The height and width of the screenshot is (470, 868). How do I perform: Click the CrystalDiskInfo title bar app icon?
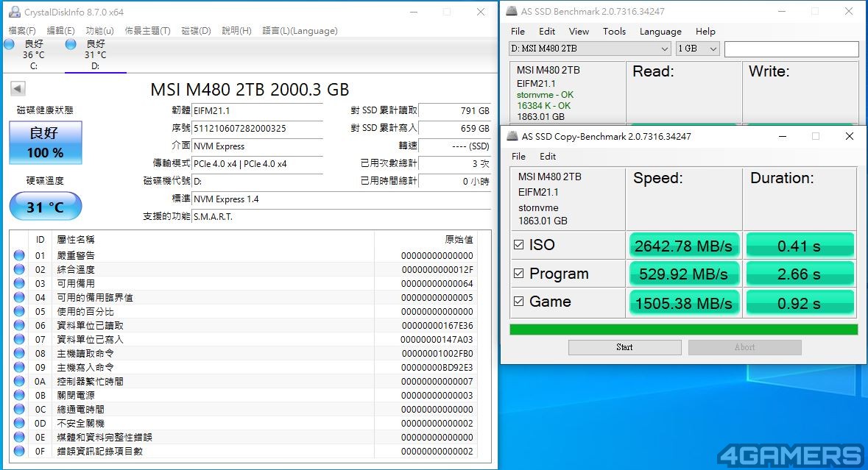[15, 12]
